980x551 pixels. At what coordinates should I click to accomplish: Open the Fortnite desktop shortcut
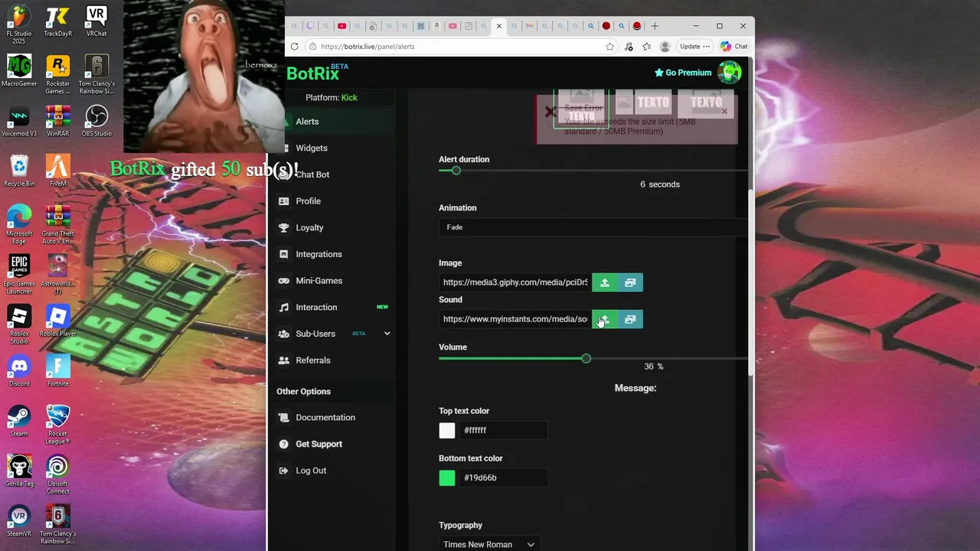point(57,372)
